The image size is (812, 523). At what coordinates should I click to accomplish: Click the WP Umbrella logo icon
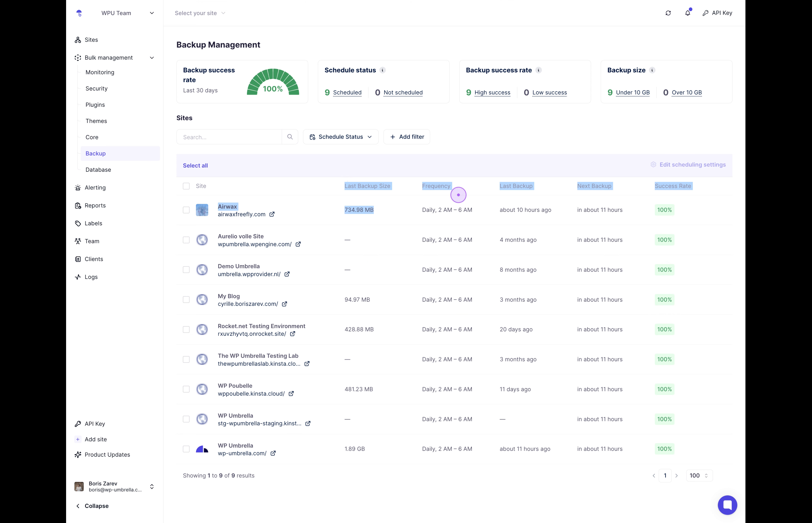click(x=79, y=13)
